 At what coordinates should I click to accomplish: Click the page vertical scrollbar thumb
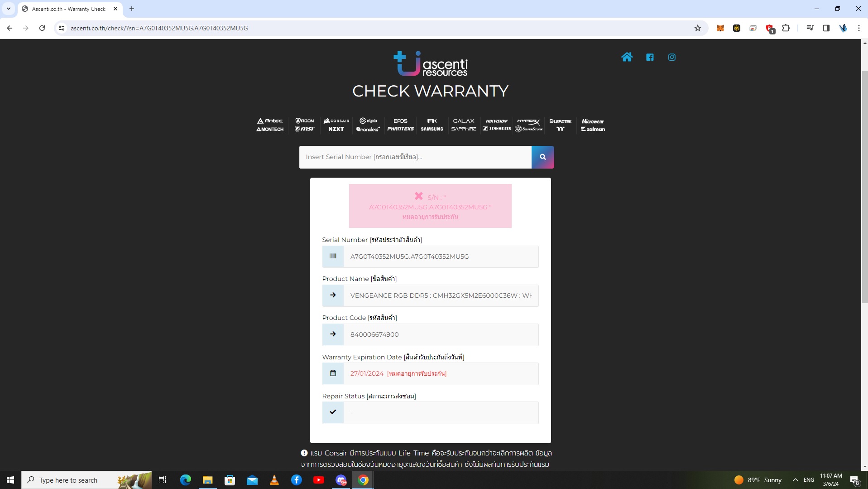tap(864, 186)
